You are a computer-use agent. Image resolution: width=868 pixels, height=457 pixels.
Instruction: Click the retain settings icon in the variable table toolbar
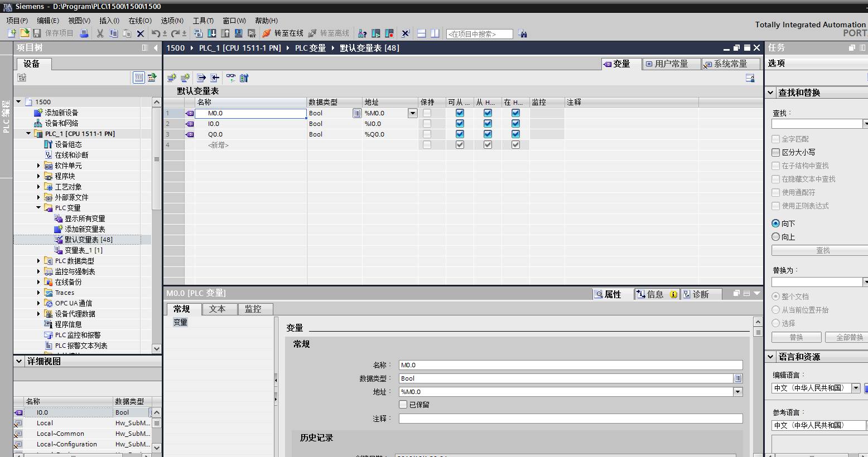point(244,78)
